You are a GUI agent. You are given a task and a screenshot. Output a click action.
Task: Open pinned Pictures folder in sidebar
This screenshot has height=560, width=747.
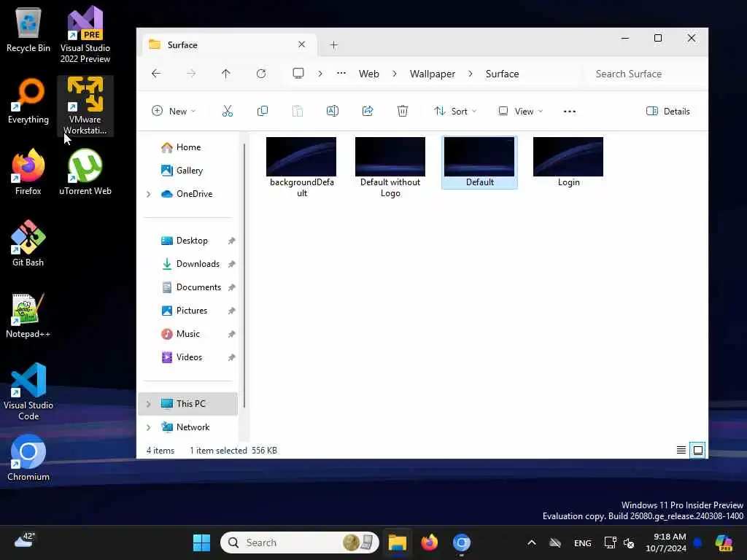pyautogui.click(x=192, y=311)
